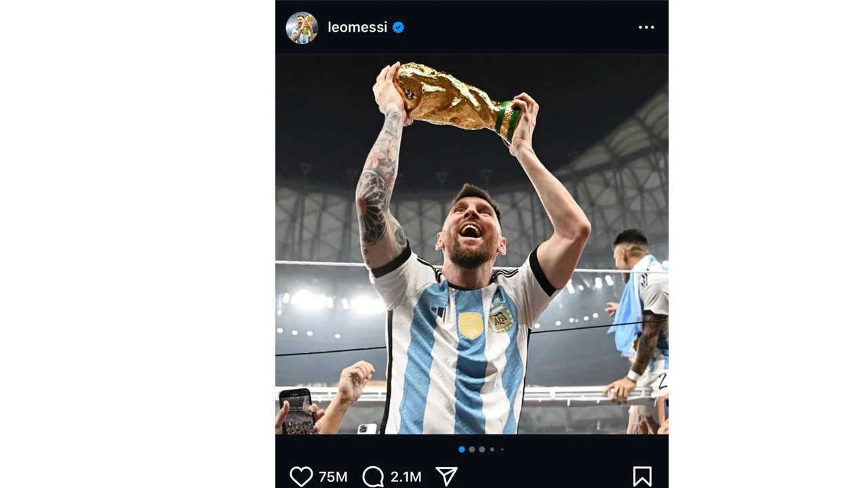
Task: Click the phone held up in the photo
Action: (x=297, y=410)
